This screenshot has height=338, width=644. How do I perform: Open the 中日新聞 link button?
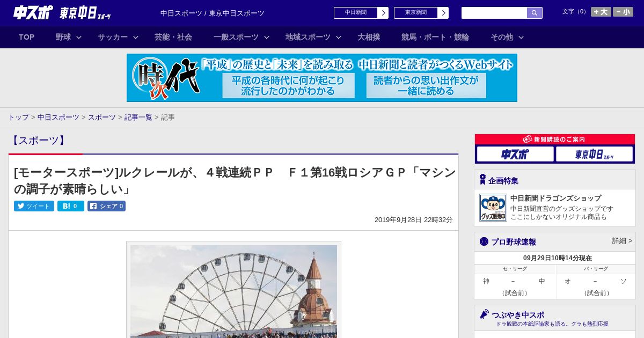(356, 13)
